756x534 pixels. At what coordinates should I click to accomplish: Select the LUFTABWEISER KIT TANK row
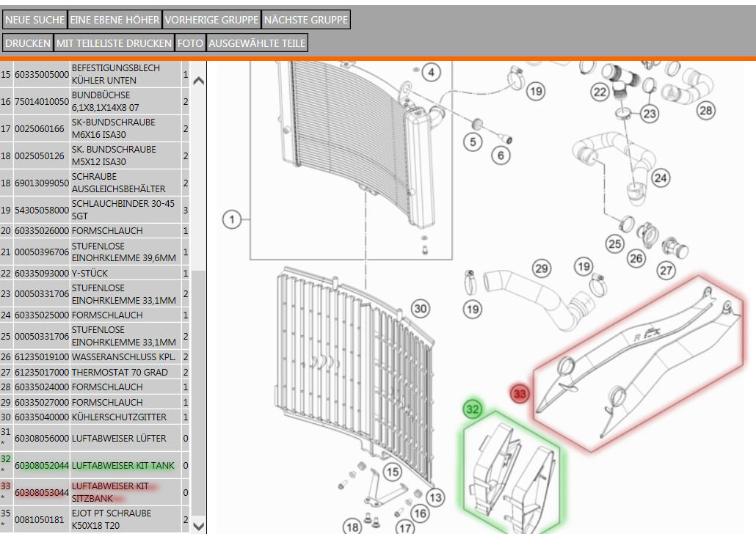pos(123,466)
